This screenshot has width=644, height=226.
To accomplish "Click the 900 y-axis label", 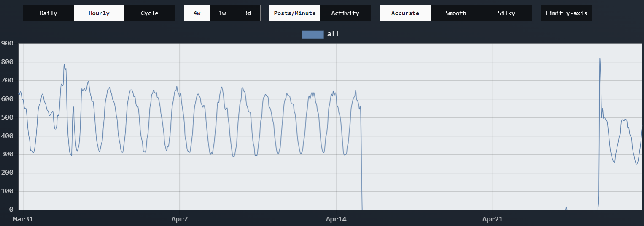I will tap(7, 43).
